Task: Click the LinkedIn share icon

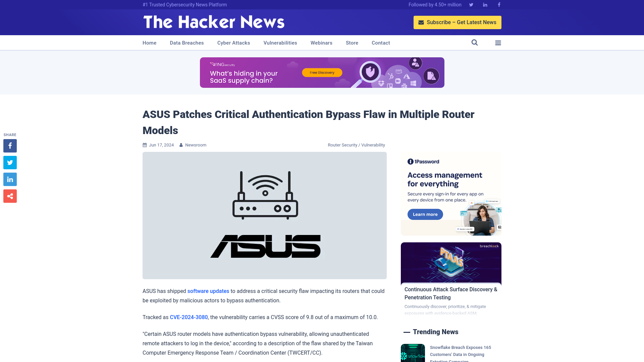Action: pyautogui.click(x=10, y=179)
